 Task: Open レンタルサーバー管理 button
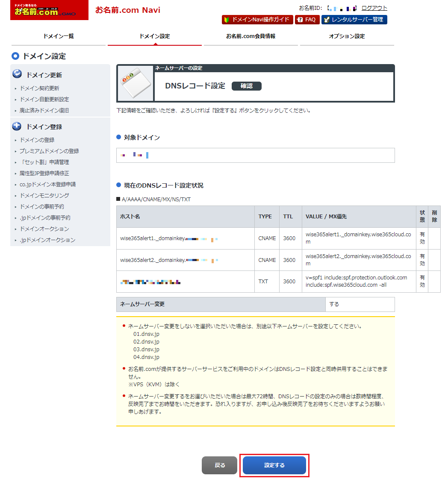pos(354,20)
